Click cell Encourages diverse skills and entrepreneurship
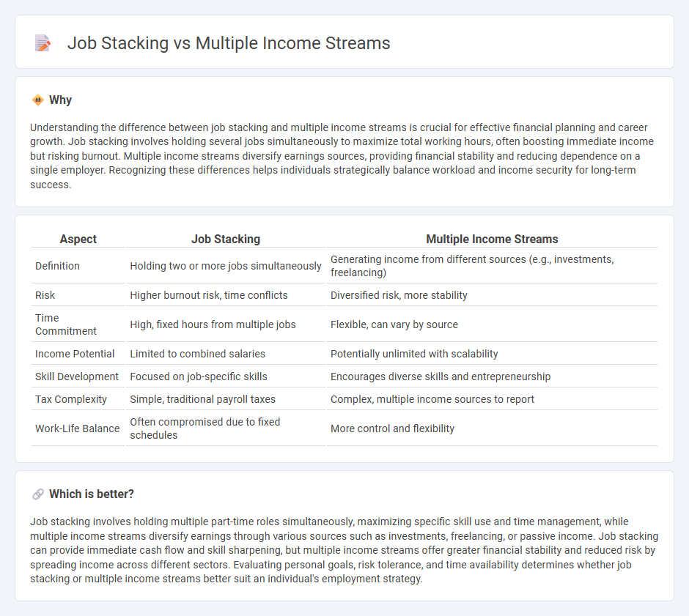This screenshot has height=616, width=689. click(492, 376)
